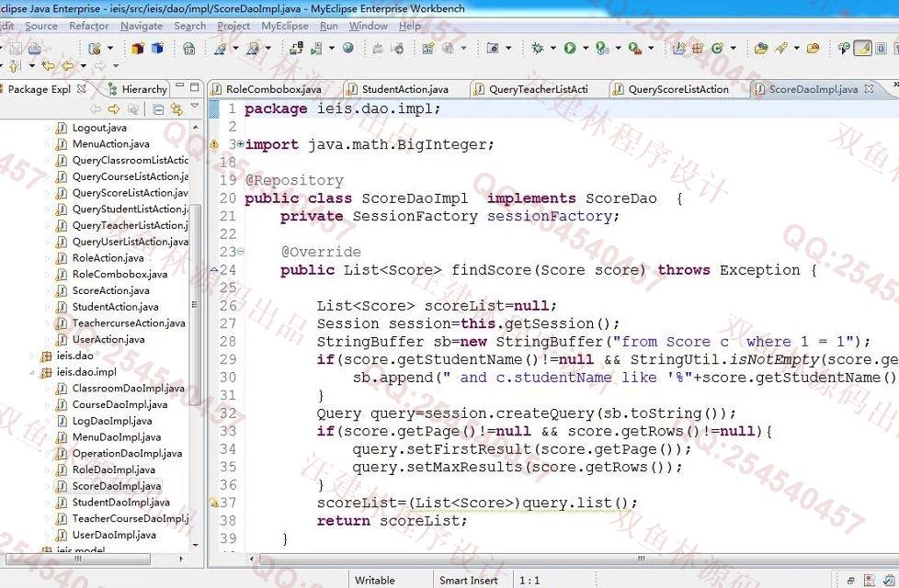Click the Print toolbar icon

click(34, 49)
